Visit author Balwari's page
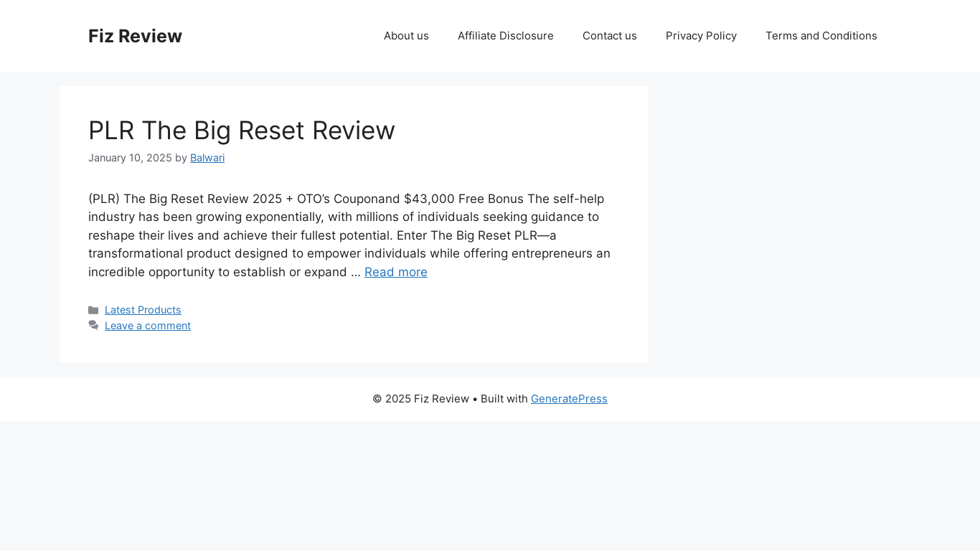980x551 pixels. [207, 158]
